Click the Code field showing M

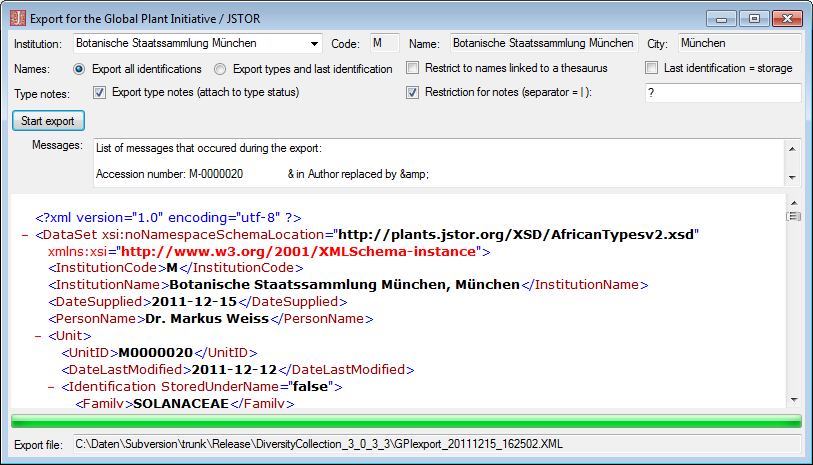385,43
